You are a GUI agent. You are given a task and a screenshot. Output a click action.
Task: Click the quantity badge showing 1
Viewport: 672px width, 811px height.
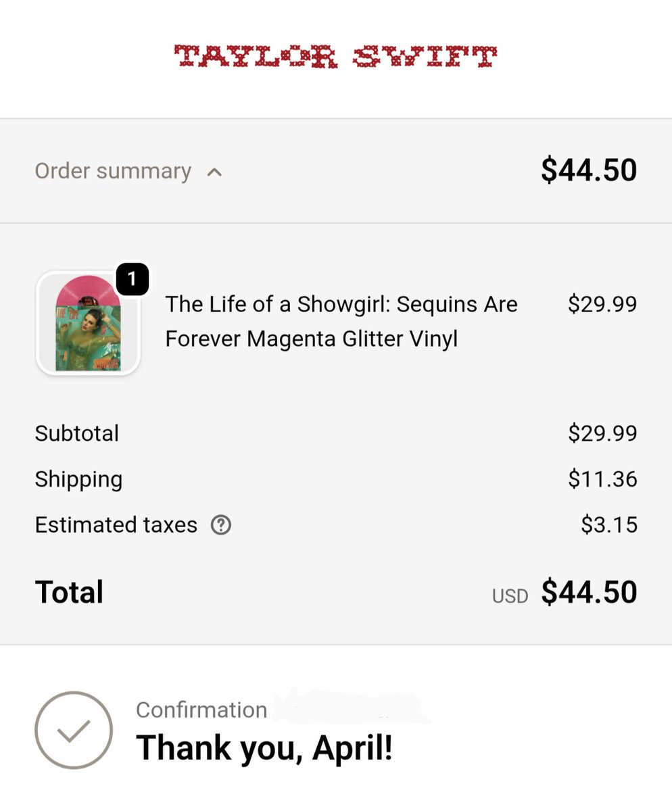click(133, 279)
